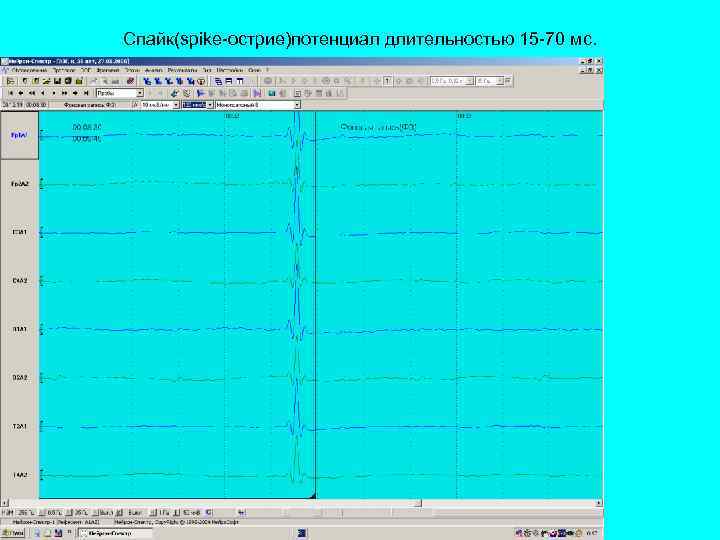
Task: Select the C3A1 channel label
Action: (19, 232)
